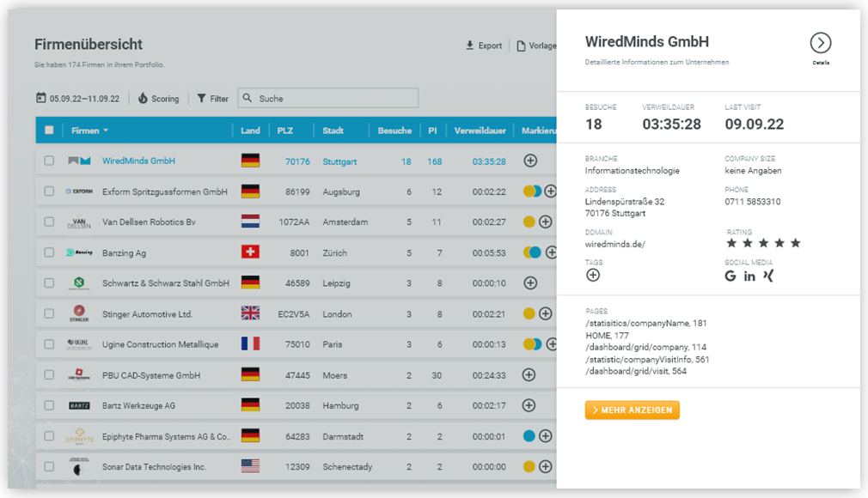Sort the table by Land column

pyautogui.click(x=250, y=131)
